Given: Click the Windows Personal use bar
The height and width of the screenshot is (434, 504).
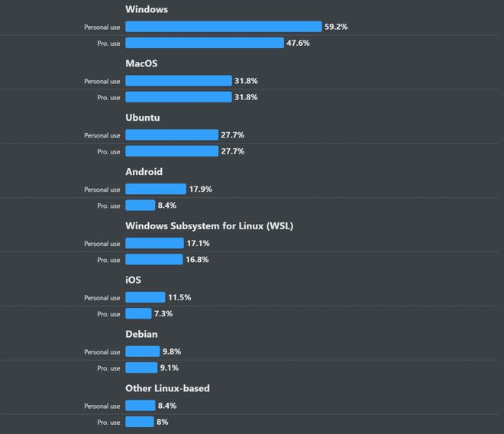Looking at the screenshot, I should pos(224,27).
